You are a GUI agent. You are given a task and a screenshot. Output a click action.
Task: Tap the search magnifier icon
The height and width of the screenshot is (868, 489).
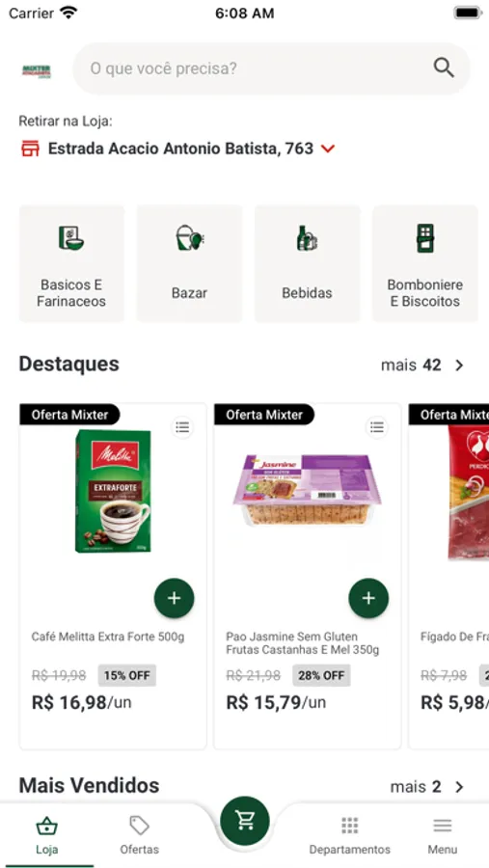click(x=444, y=68)
